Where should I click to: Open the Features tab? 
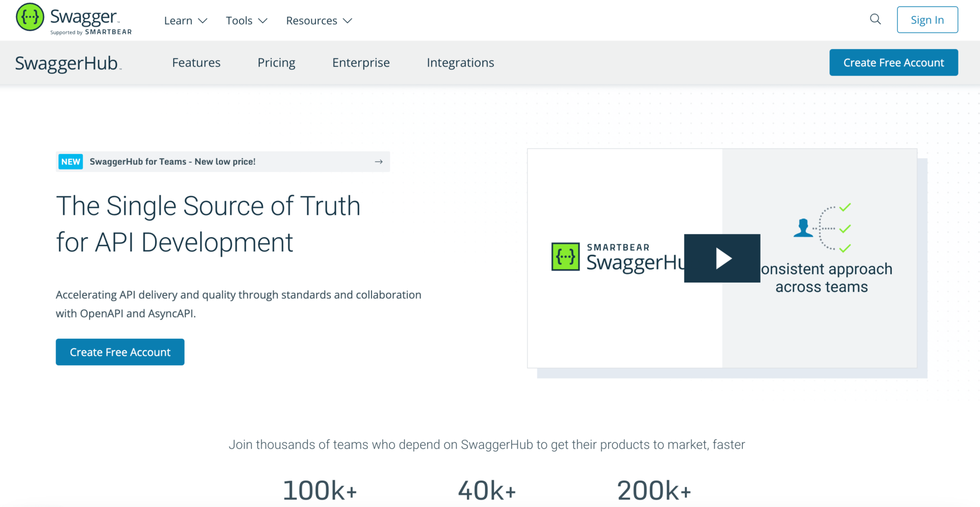pos(196,63)
